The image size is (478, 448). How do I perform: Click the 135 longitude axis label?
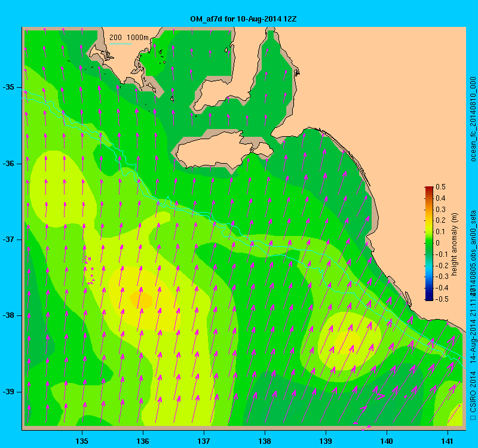tap(82, 441)
